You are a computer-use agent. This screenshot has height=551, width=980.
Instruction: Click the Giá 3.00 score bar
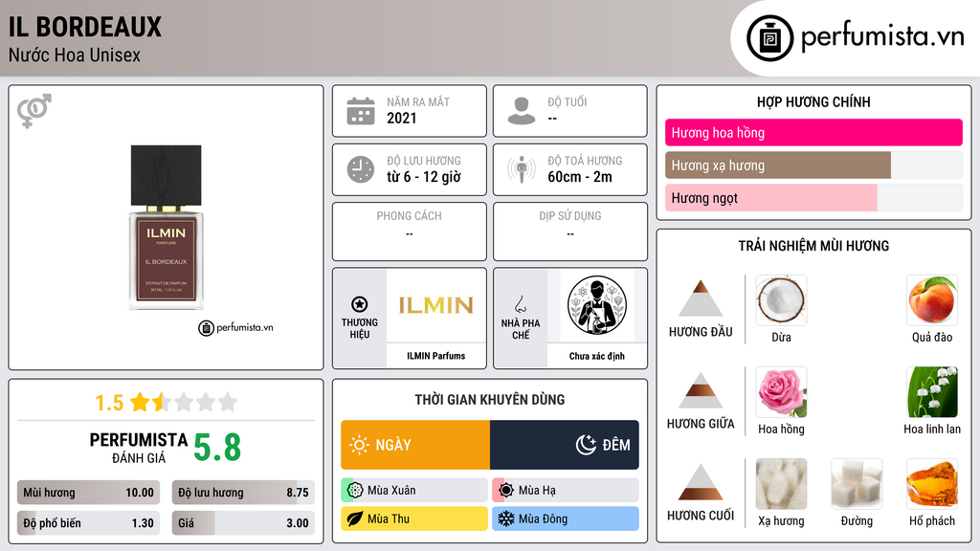(x=243, y=523)
